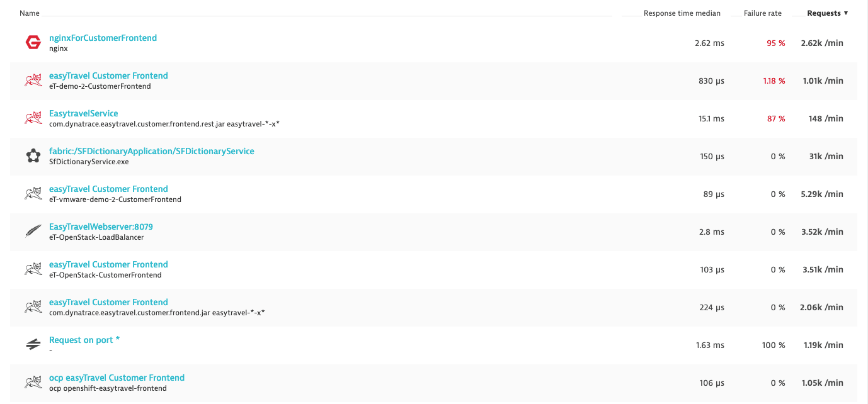Open the nginxForCustomerFrontend service
Image resolution: width=868 pixels, height=404 pixels.
(x=103, y=38)
